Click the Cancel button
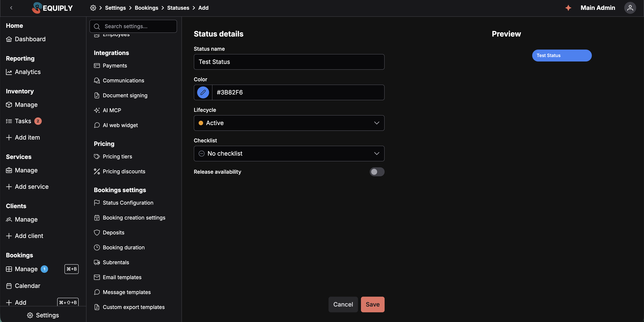The height and width of the screenshot is (322, 644). [x=343, y=304]
